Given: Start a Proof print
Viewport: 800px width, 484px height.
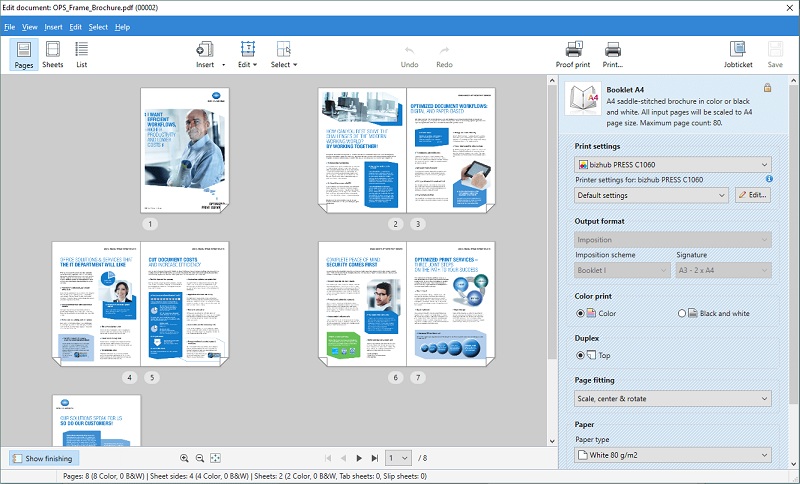Looking at the screenshot, I should pyautogui.click(x=573, y=55).
